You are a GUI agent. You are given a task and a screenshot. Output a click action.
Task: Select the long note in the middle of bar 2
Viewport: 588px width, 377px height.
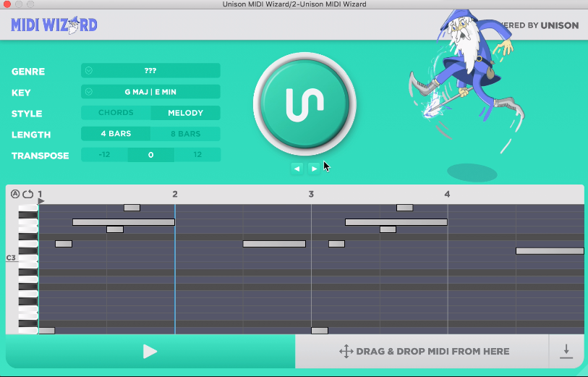point(275,244)
